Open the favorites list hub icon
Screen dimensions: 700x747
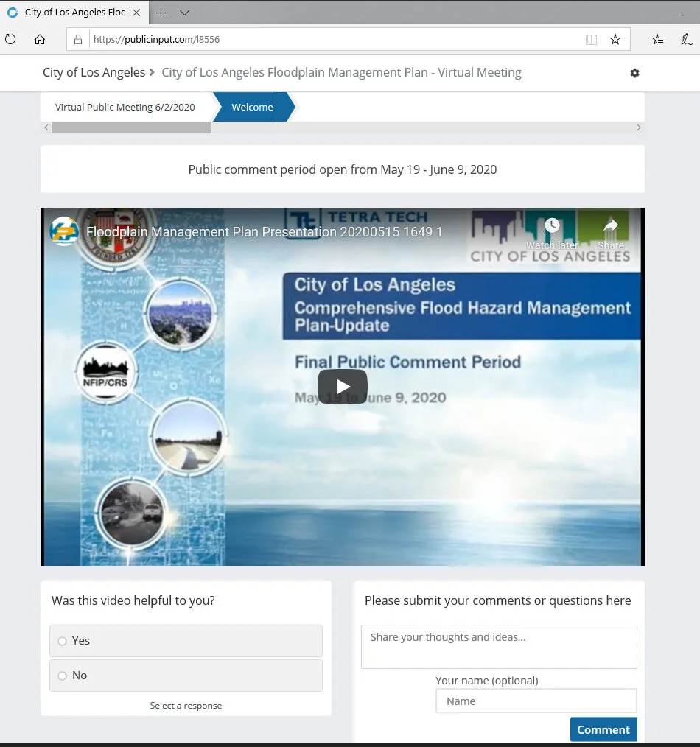pyautogui.click(x=657, y=40)
